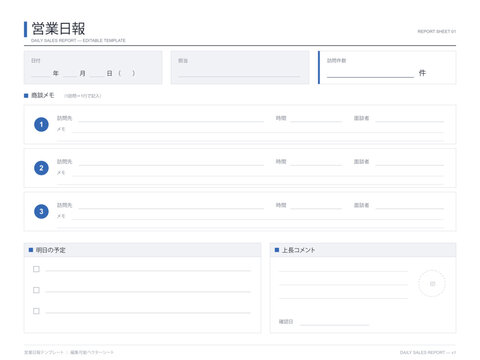Select the 明日の予定 section header
Screen dimensions: 480x360
point(51,250)
